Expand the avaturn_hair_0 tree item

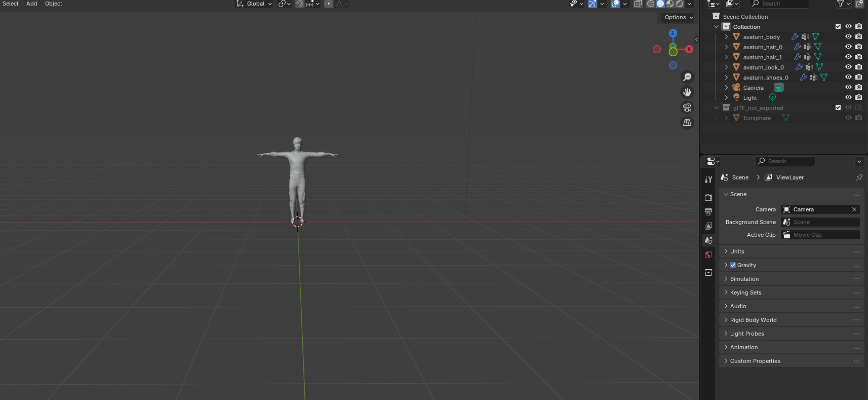[x=726, y=47]
